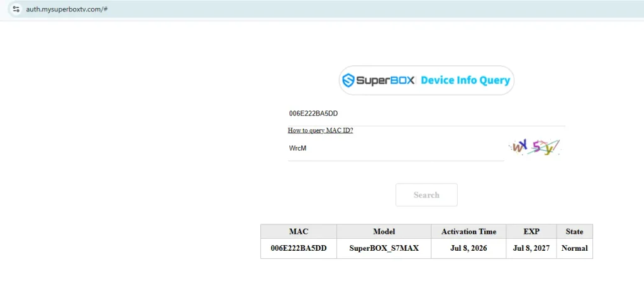Screen dimensions: 644x291
Task: Select the 006E222BA5DD cell in results table
Action: point(299,248)
